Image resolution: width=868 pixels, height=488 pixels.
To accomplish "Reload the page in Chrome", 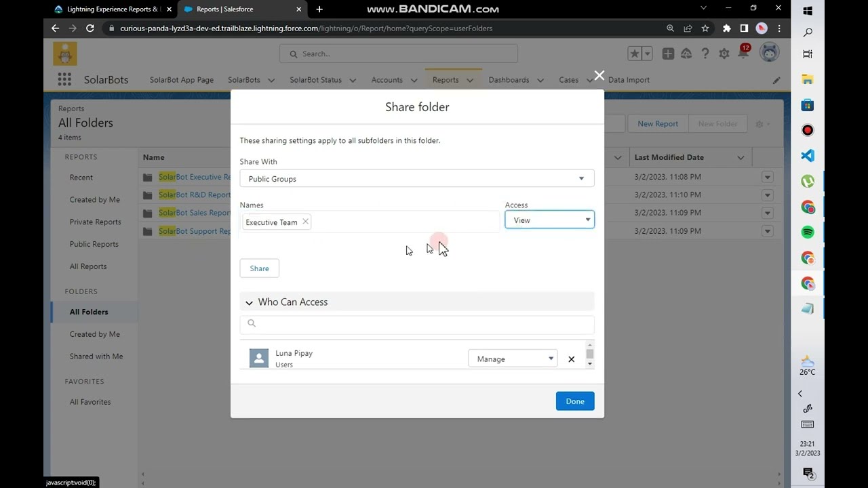I will [x=90, y=28].
